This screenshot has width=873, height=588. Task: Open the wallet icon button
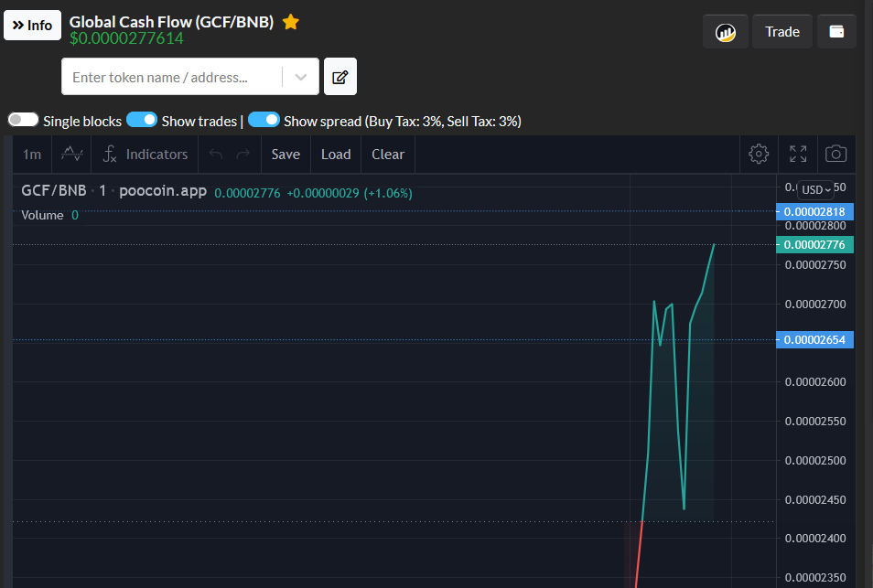tap(836, 32)
